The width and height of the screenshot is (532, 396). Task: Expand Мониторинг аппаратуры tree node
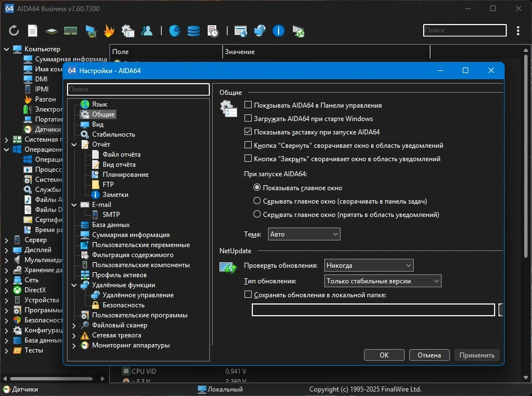(x=74, y=345)
